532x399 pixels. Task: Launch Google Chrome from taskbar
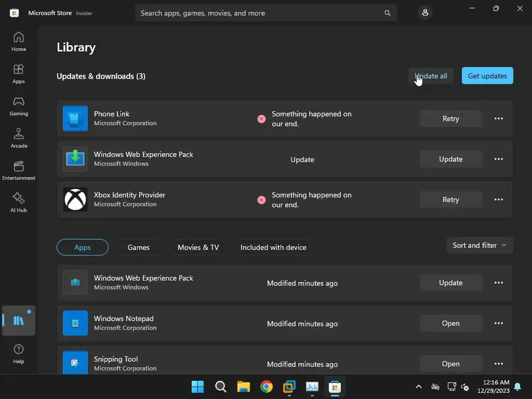click(267, 387)
